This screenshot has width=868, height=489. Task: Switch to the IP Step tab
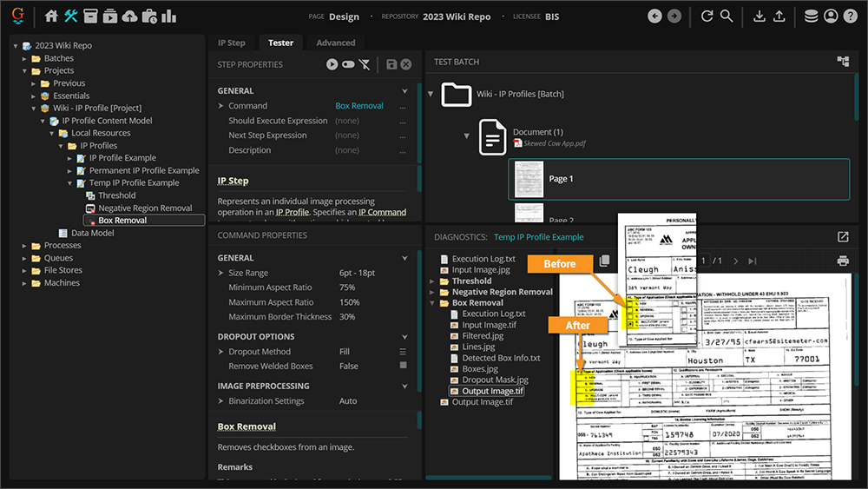tap(232, 43)
